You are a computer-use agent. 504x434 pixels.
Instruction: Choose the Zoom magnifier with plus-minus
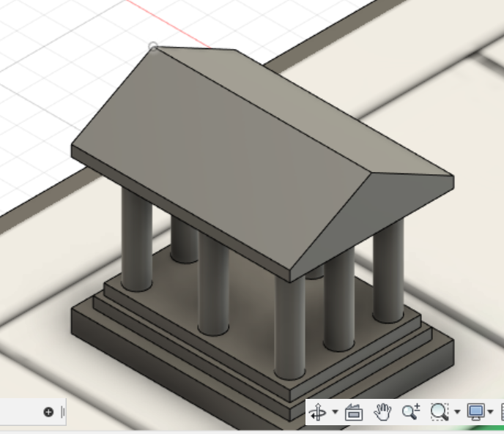click(x=411, y=411)
